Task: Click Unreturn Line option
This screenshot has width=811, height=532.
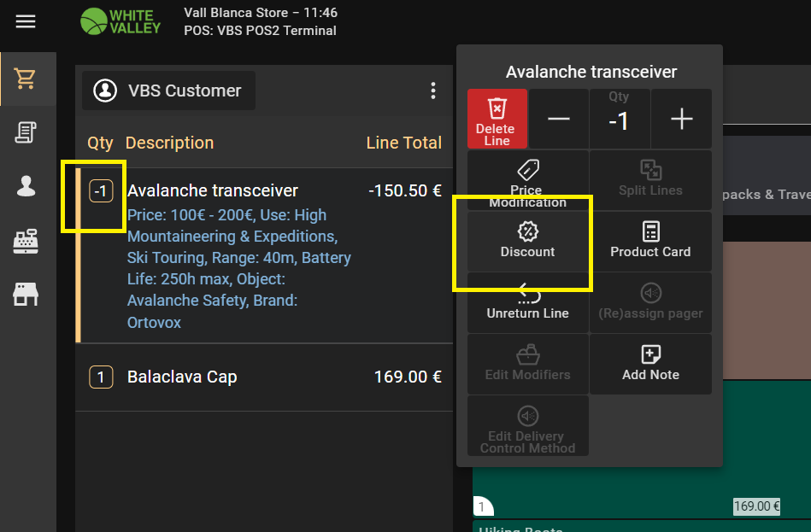Action: 527,302
